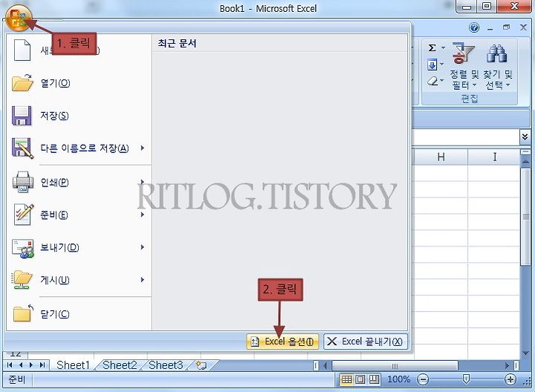Select column I header
Viewport: 535px width, 392px height.
pos(494,157)
